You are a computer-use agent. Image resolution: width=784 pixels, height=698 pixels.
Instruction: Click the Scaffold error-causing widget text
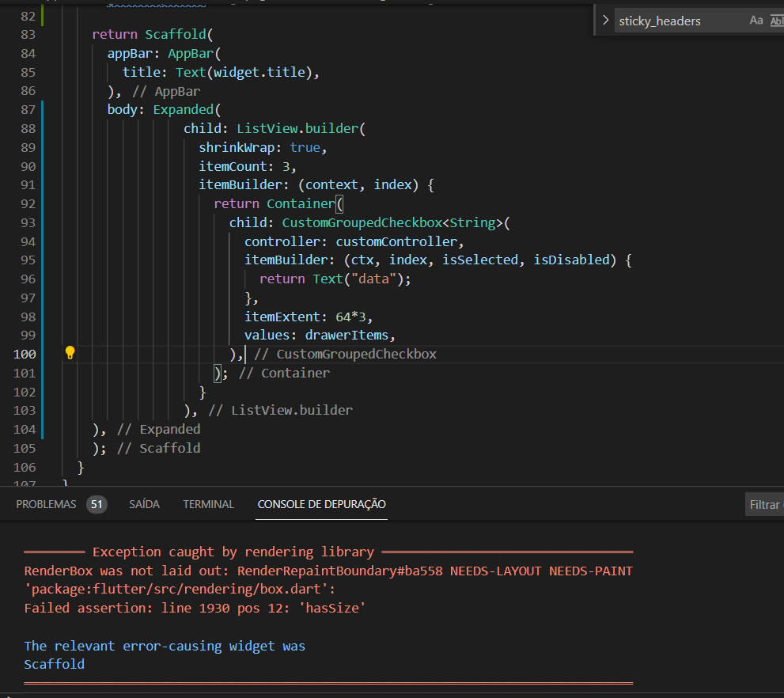[54, 664]
